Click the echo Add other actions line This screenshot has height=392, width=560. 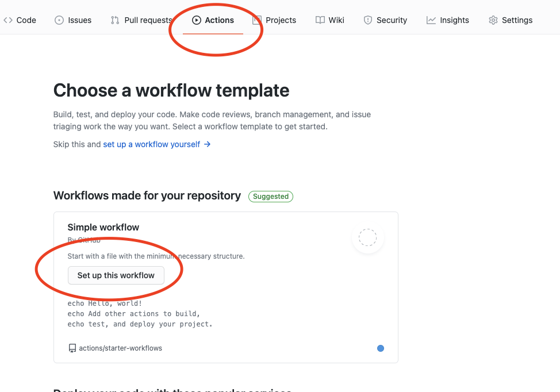point(134,314)
